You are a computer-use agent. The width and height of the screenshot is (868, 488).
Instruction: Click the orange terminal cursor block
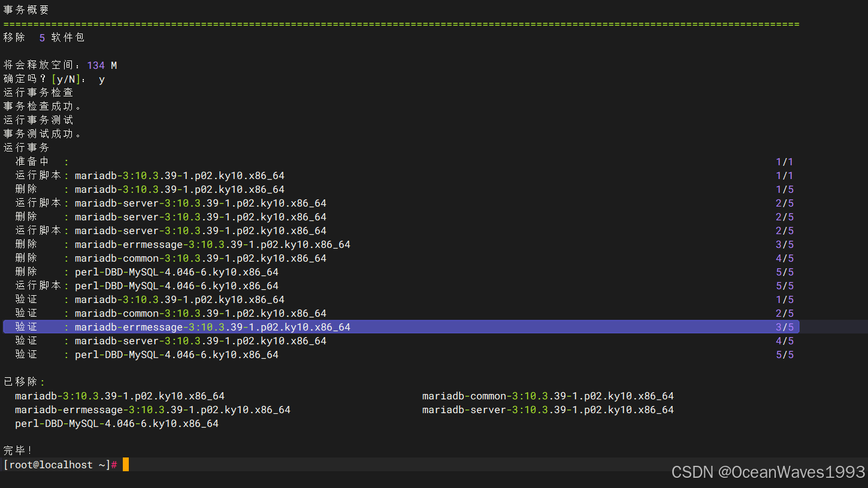coord(126,465)
